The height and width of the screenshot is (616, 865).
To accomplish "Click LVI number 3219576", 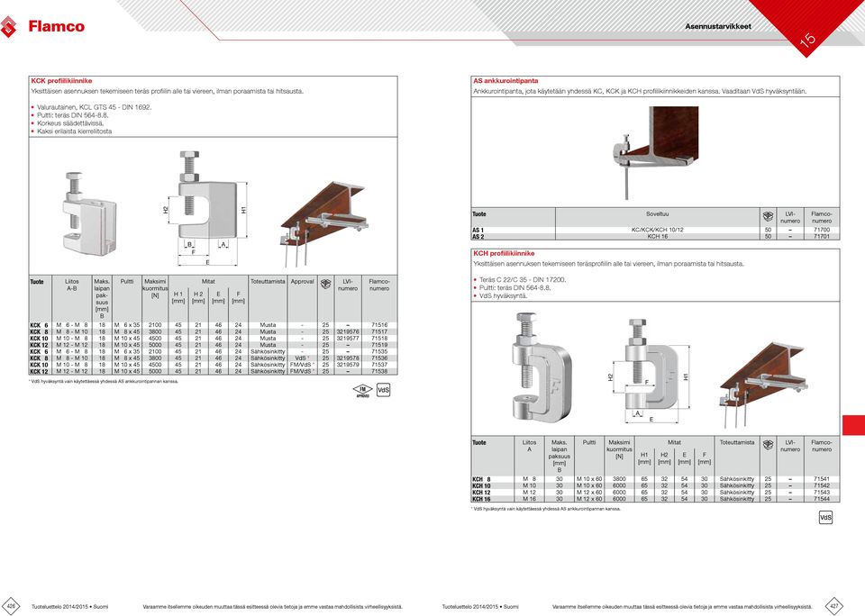I will [348, 332].
